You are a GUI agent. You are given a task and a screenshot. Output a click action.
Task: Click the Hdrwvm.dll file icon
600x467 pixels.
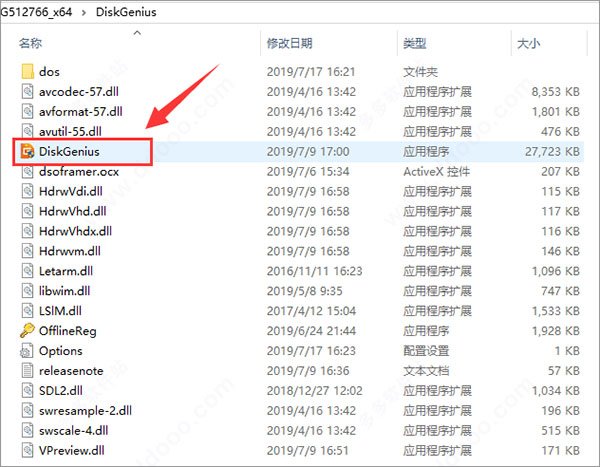coord(28,251)
